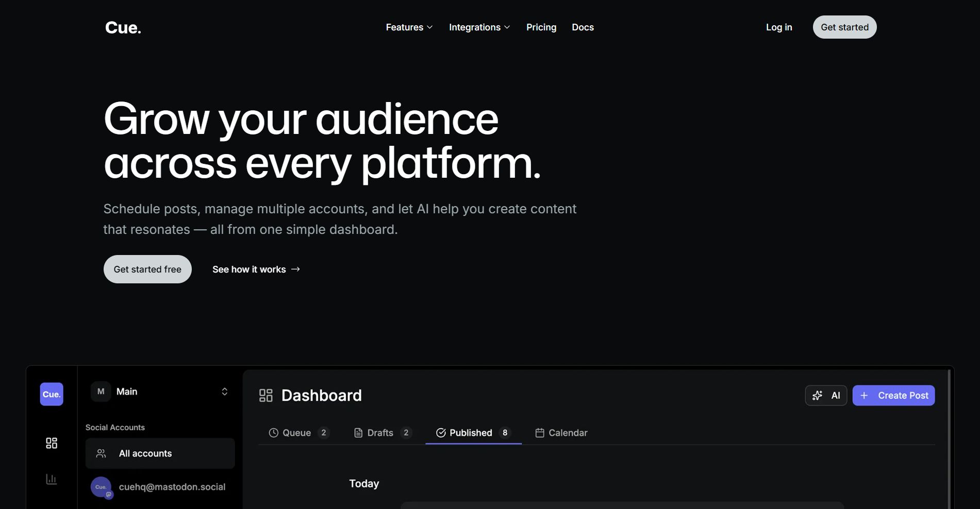The width and height of the screenshot is (980, 509).
Task: Select the cuehq@mastodon.social account
Action: tap(160, 487)
